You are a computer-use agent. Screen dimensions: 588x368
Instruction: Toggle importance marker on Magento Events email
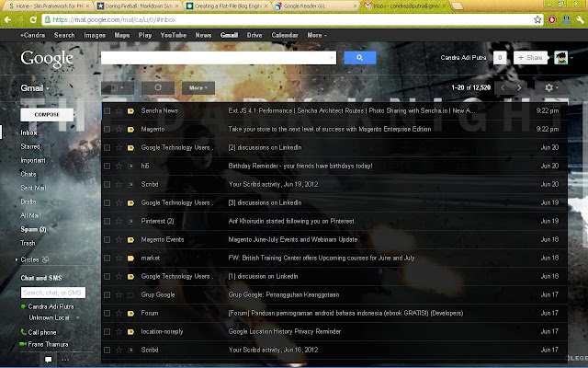pos(130,239)
